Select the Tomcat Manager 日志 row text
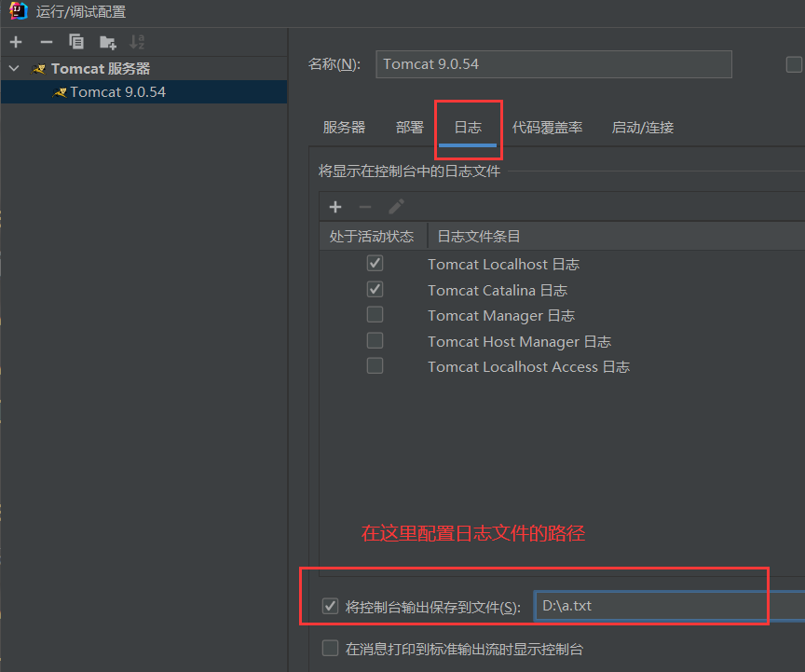Viewport: 805px width, 672px height. 501,315
